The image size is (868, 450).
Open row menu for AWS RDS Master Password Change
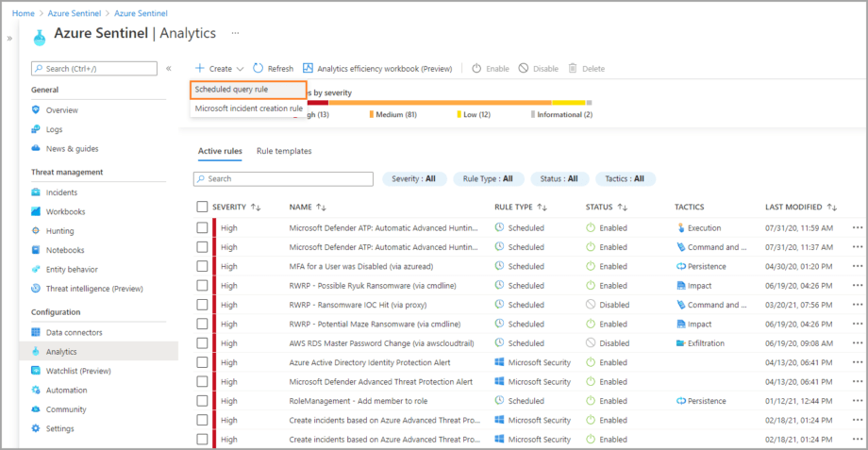[858, 343]
